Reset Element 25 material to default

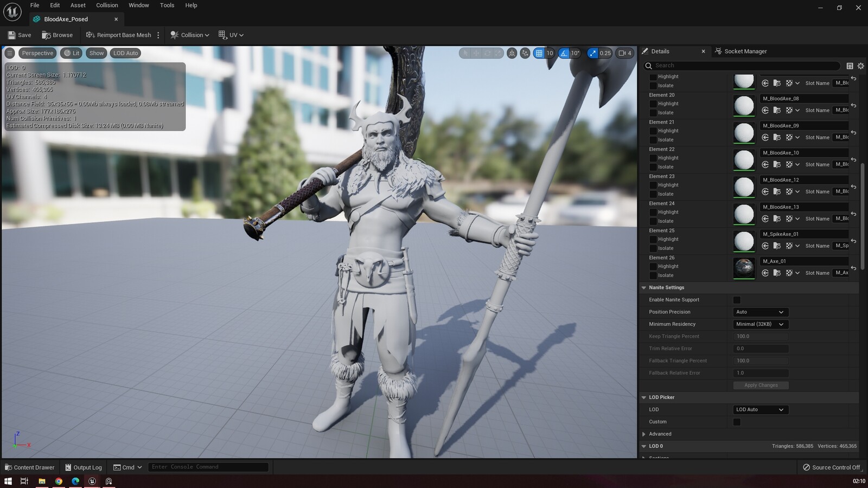click(x=853, y=241)
